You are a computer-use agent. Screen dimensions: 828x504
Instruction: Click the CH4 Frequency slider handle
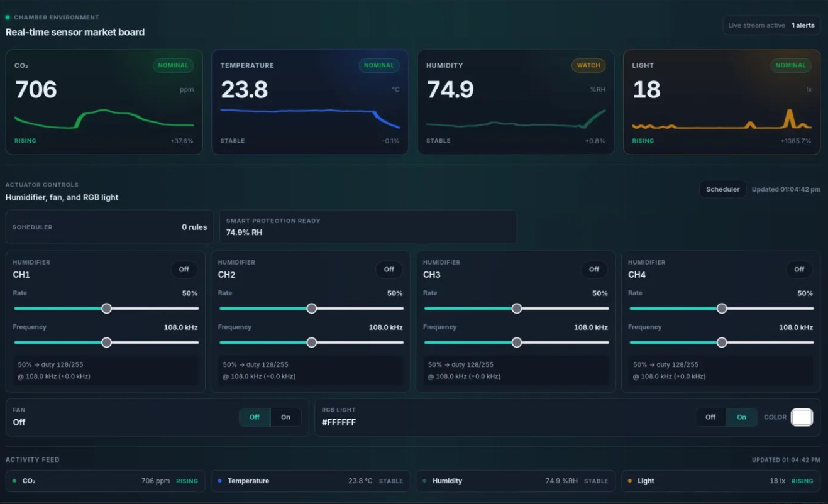click(722, 342)
